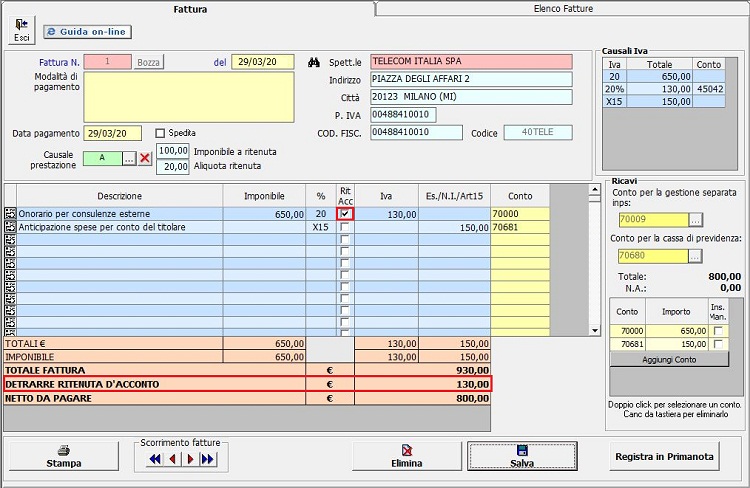This screenshot has height=488, width=750.
Task: Open causale prestazione browse button
Action: 129,158
